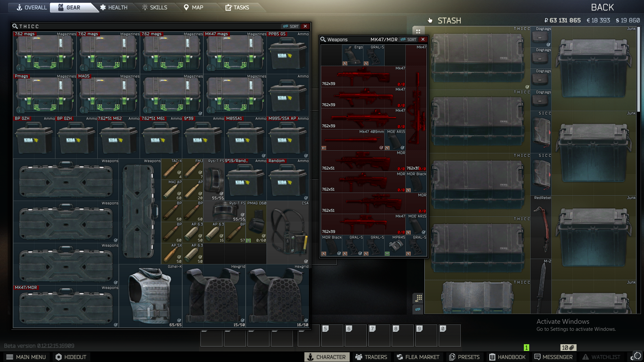Select the Ergo pistol grip
Image resolution: width=644 pixels, height=362 pixels.
(x=353, y=55)
